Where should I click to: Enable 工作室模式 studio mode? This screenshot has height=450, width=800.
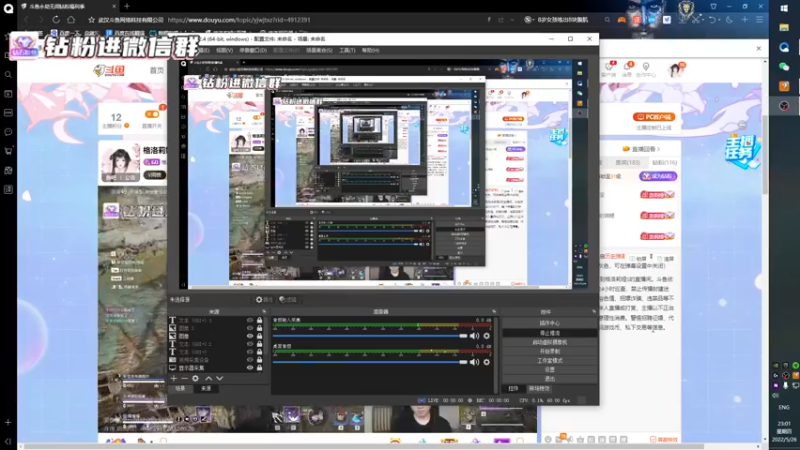pyautogui.click(x=549, y=360)
